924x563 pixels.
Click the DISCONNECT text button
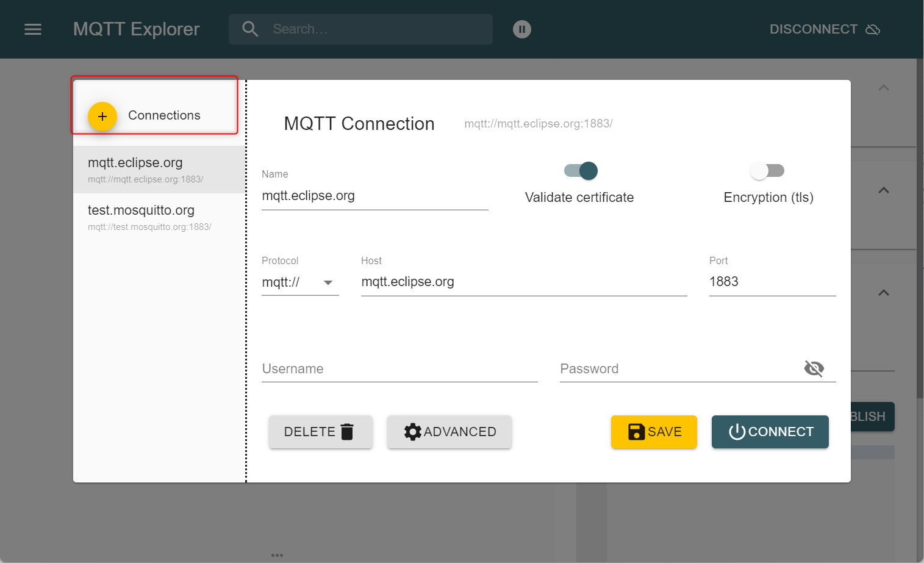(813, 29)
